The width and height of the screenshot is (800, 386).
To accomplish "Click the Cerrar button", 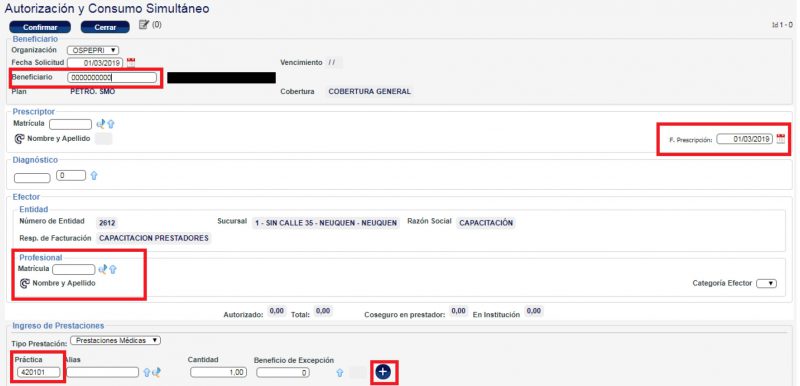I will coord(105,28).
